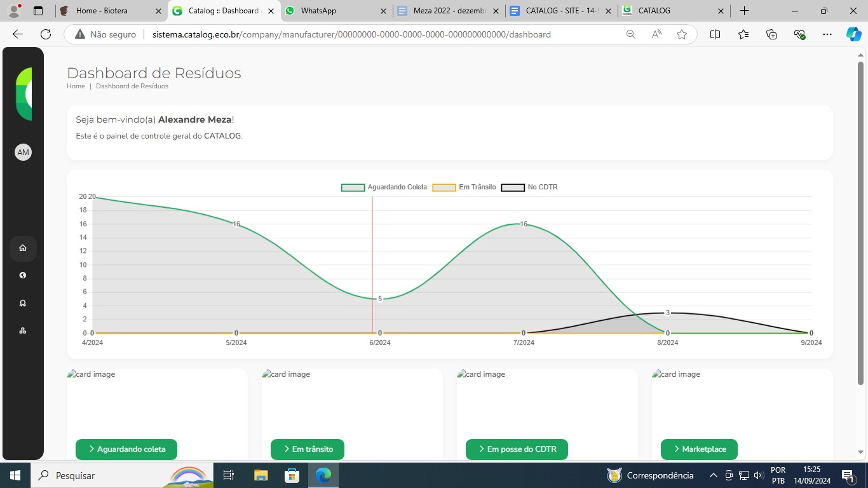Screen dimensions: 868x488
Task: Switch to the Meza 2022 document tab
Action: click(449, 11)
